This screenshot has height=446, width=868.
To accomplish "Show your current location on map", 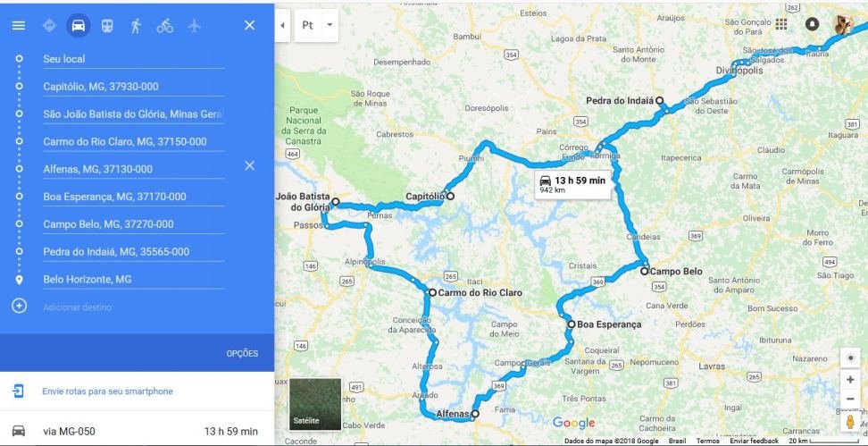I will pyautogui.click(x=850, y=358).
